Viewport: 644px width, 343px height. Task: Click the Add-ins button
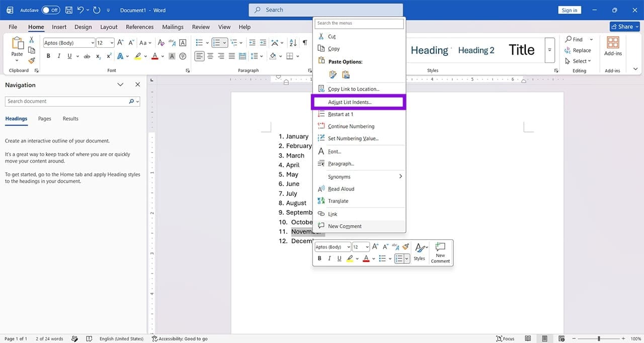[x=613, y=46]
